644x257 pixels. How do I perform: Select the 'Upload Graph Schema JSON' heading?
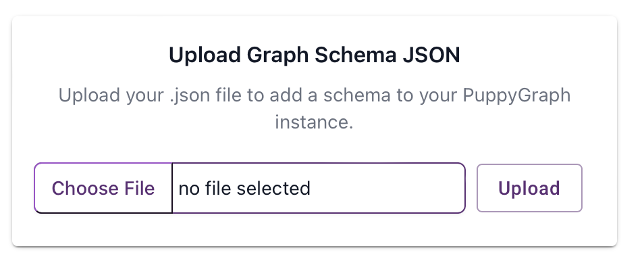(x=314, y=55)
